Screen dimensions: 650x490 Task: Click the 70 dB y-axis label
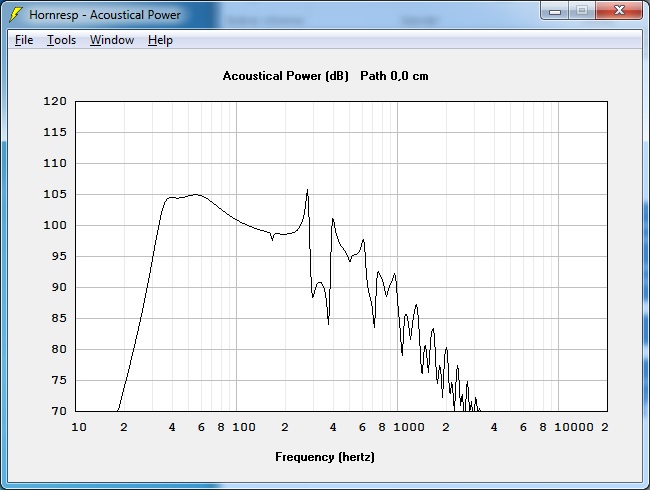(59, 411)
